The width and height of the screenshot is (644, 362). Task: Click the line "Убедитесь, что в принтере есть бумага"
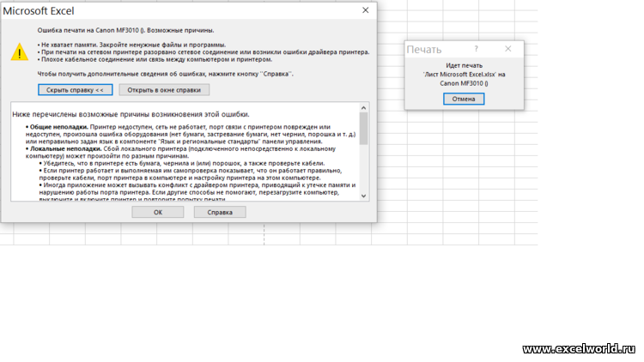click(184, 163)
